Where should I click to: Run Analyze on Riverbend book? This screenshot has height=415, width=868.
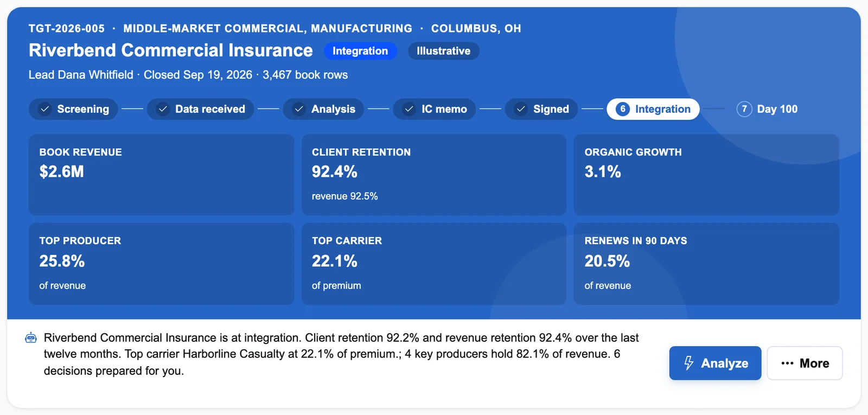click(x=715, y=363)
